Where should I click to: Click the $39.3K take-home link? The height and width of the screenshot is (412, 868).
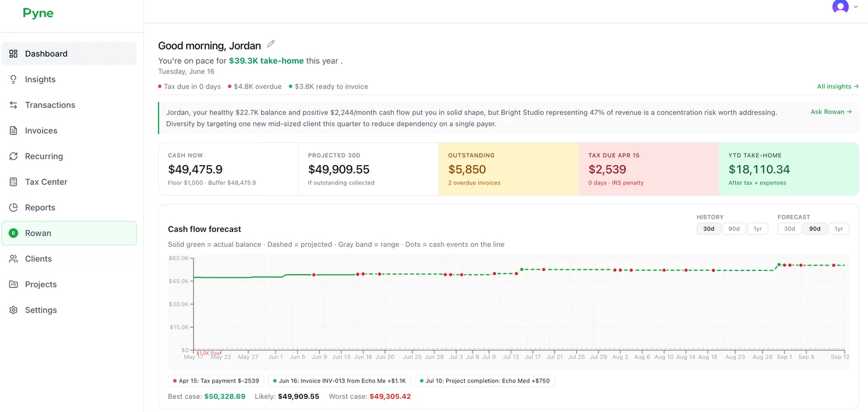[x=266, y=61]
